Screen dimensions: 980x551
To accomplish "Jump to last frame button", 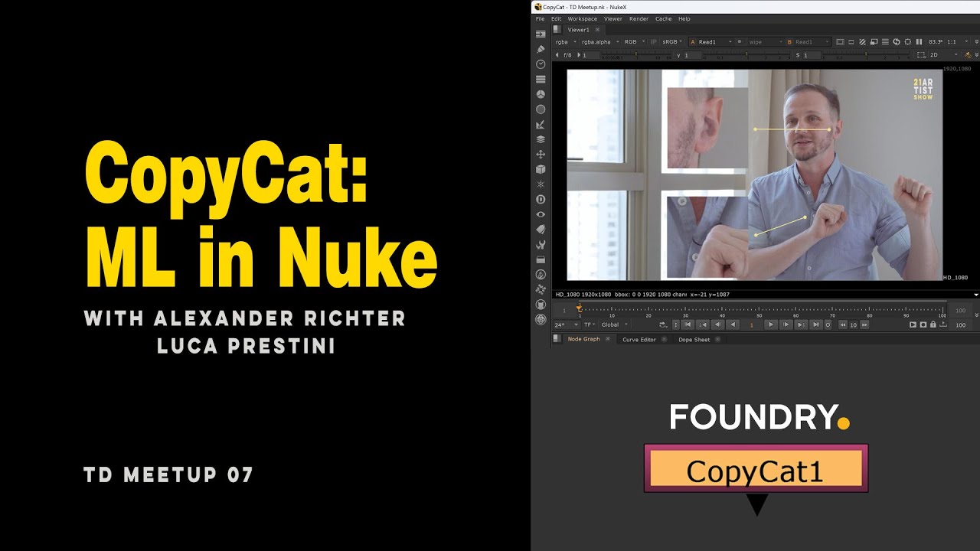I will pyautogui.click(x=816, y=324).
